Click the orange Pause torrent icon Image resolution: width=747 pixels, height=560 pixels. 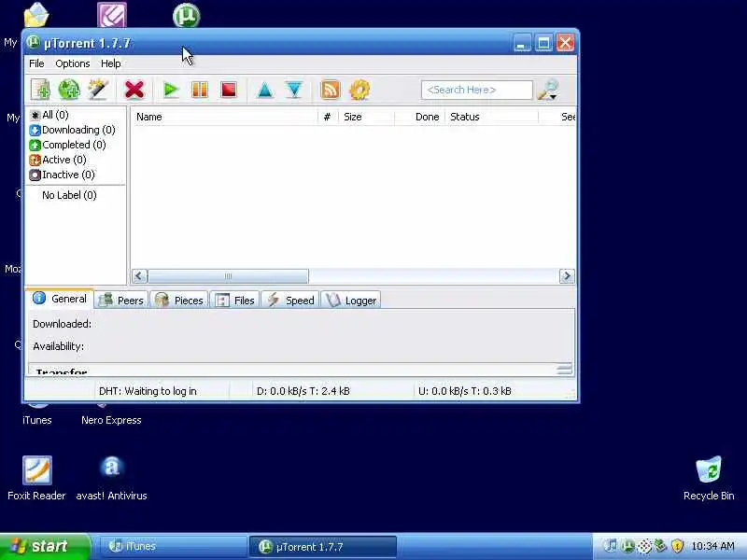click(200, 90)
